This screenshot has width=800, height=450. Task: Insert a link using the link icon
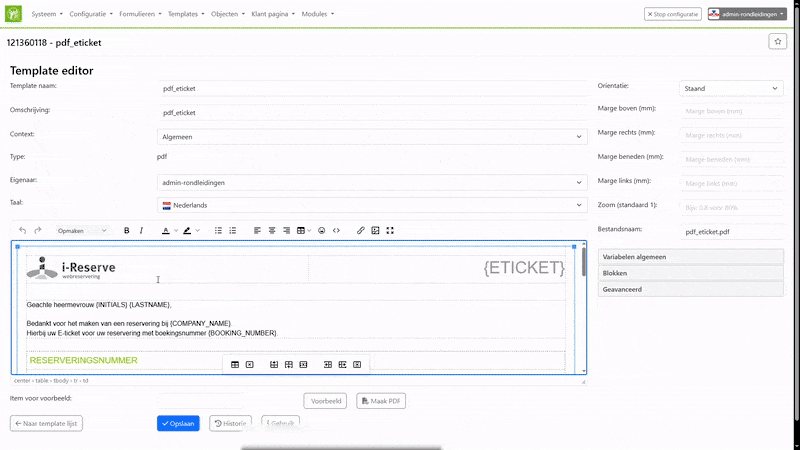pyautogui.click(x=361, y=230)
